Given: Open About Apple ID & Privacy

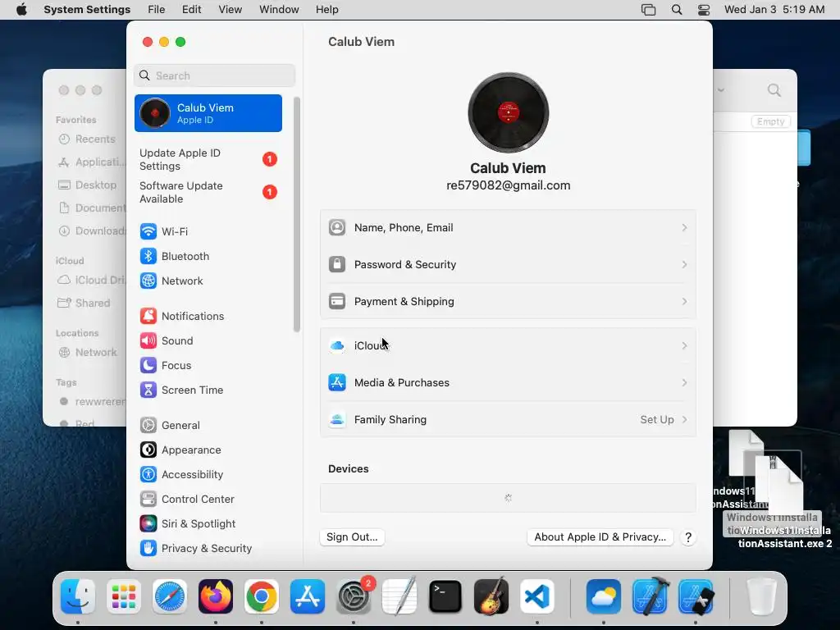Looking at the screenshot, I should point(600,537).
